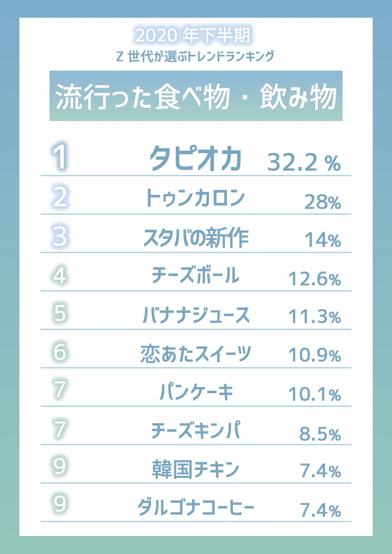
Task: Select the item チーズキンパ
Action: [x=196, y=430]
